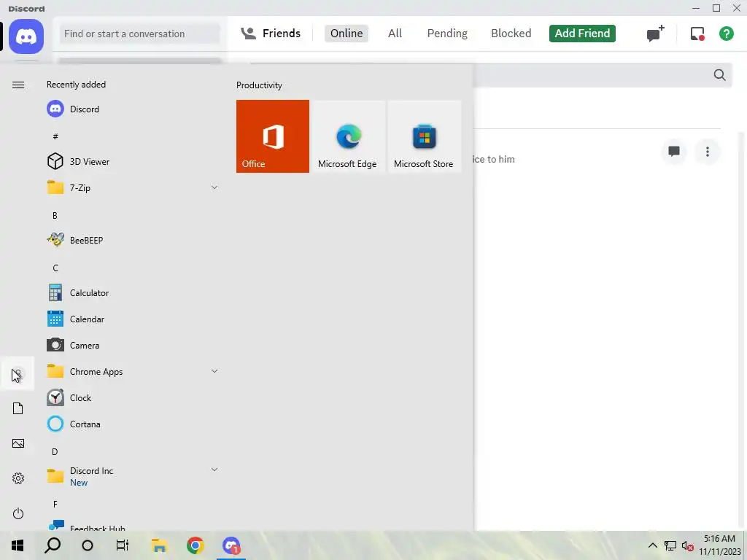Click the network icon in system tray
This screenshot has width=747, height=560.
tap(670, 545)
